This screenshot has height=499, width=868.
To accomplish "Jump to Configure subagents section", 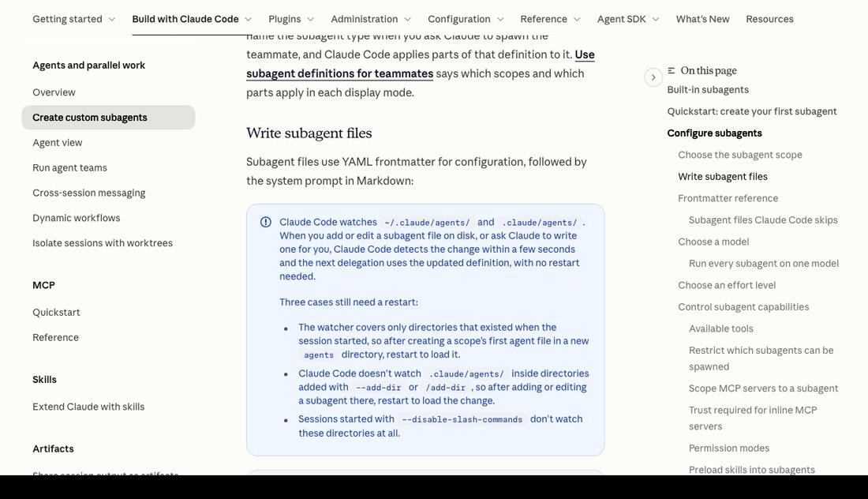I will (714, 133).
